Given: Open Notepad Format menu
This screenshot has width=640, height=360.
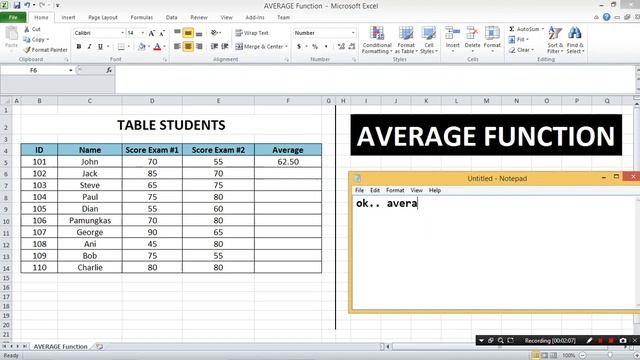Looking at the screenshot, I should [395, 190].
